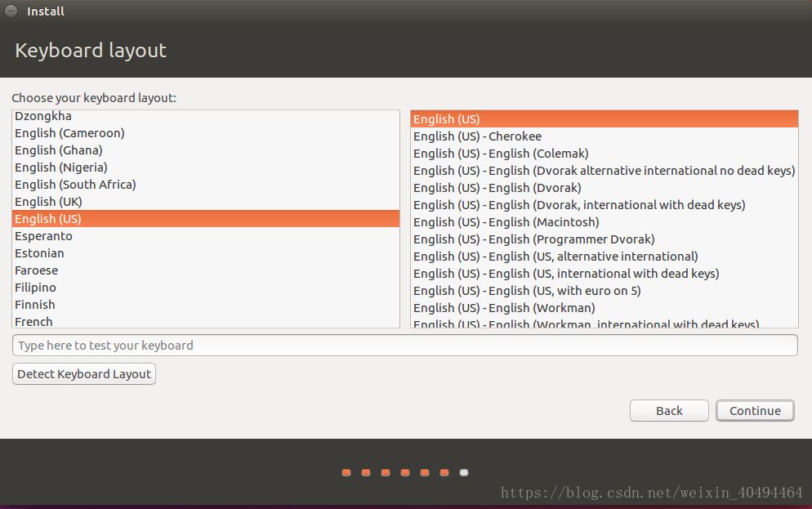Select English (Cameroon) layout language

tap(206, 133)
